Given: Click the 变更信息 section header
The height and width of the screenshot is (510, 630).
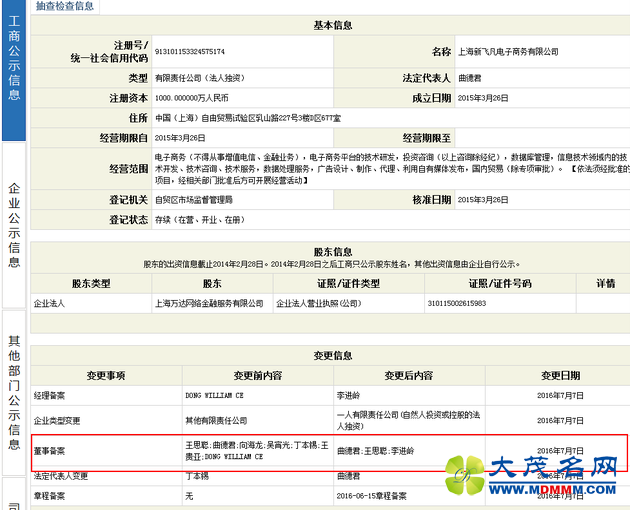Looking at the screenshot, I should click(x=333, y=356).
